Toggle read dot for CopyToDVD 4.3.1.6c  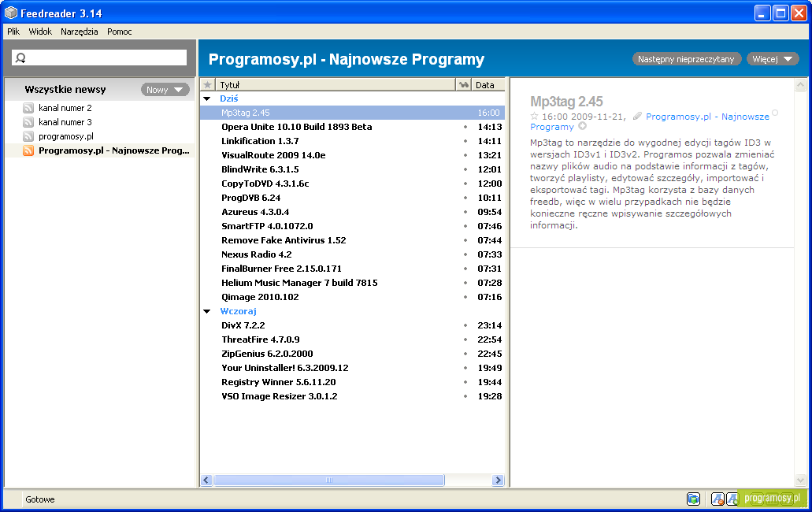coord(465,184)
